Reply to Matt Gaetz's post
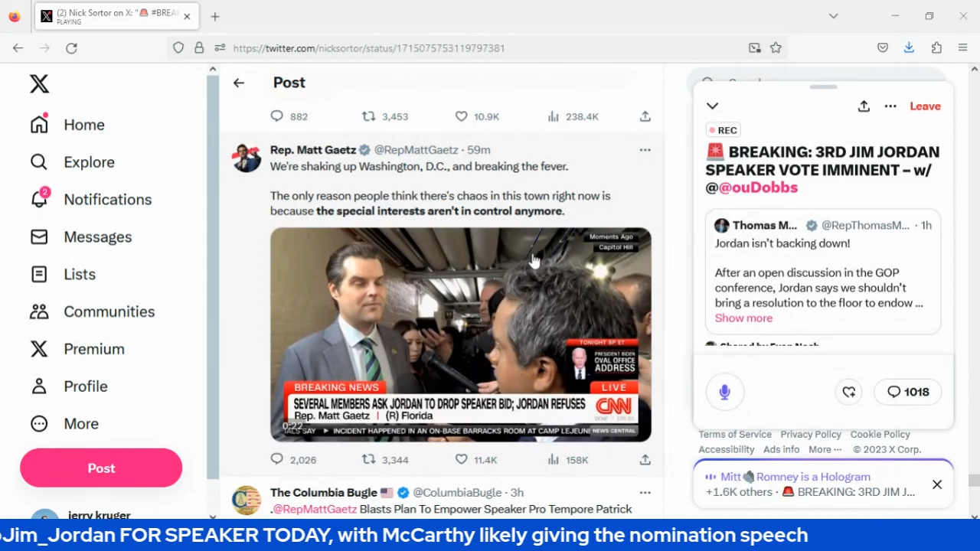Image resolution: width=980 pixels, height=551 pixels. [x=277, y=459]
